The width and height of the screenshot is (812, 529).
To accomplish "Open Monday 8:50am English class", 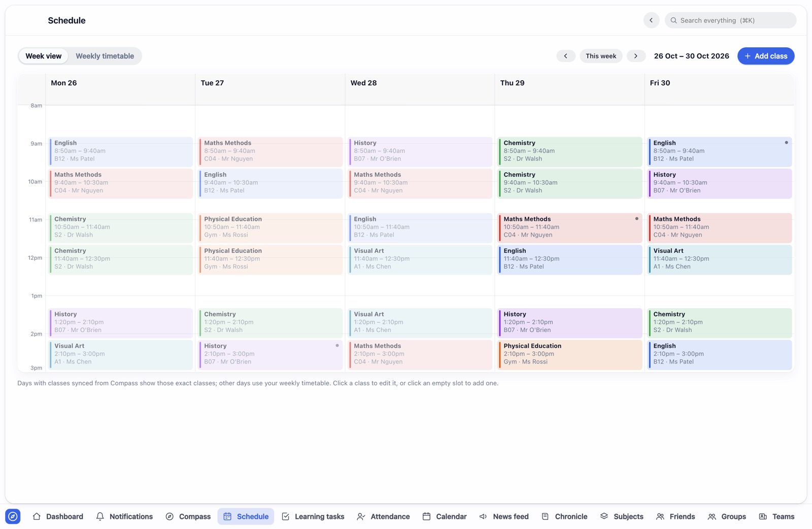I will (x=121, y=151).
